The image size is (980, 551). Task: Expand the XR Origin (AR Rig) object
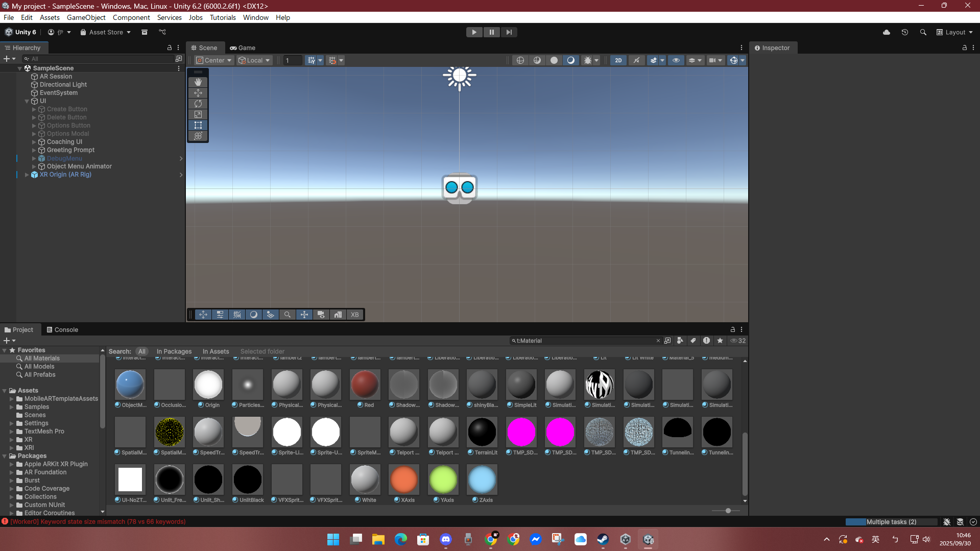(x=27, y=175)
